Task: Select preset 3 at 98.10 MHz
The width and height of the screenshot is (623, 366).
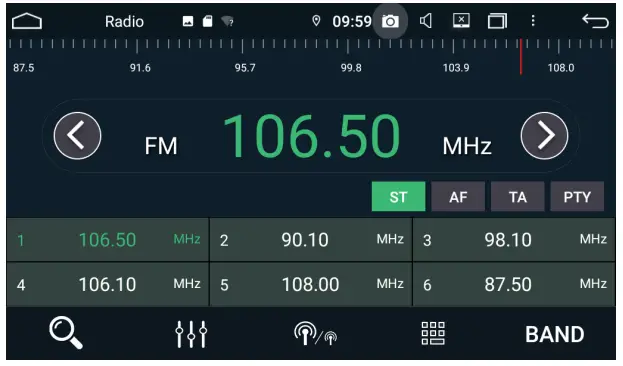Action: 514,240
